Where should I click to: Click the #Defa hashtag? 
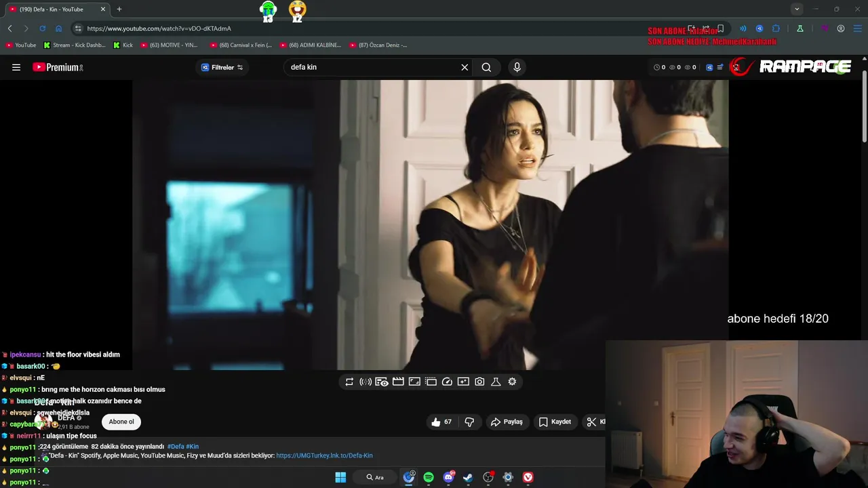coord(176,447)
